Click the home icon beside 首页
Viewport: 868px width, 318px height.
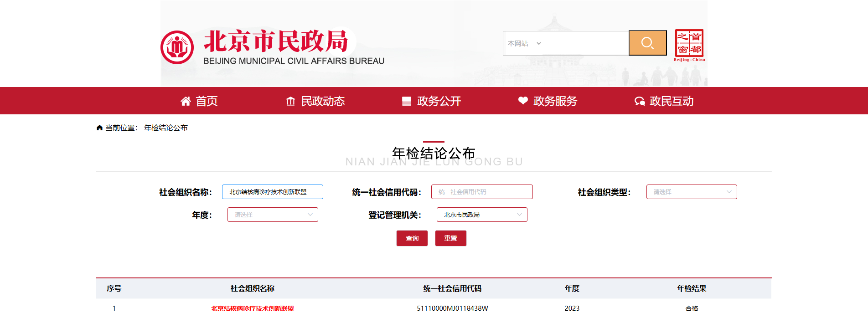click(x=186, y=101)
